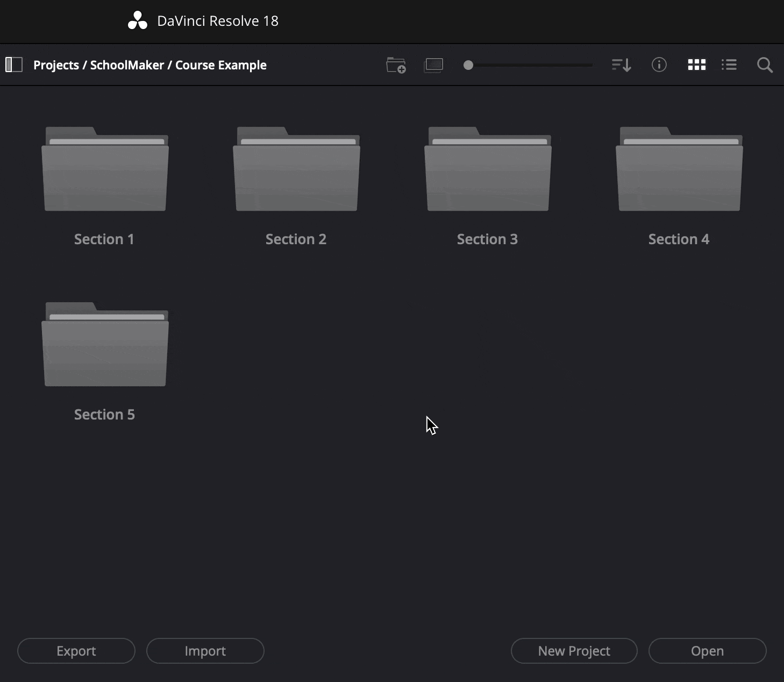Open the search icon
The width and height of the screenshot is (784, 682).
[x=765, y=65]
